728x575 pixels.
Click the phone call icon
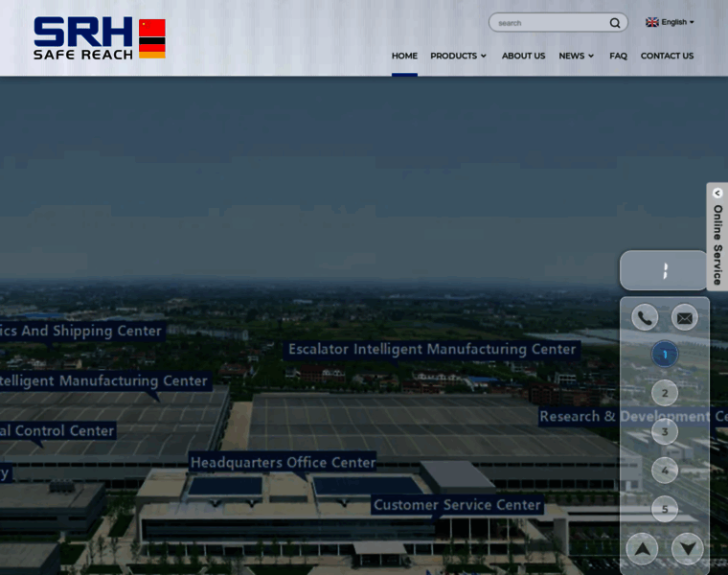[x=645, y=317]
